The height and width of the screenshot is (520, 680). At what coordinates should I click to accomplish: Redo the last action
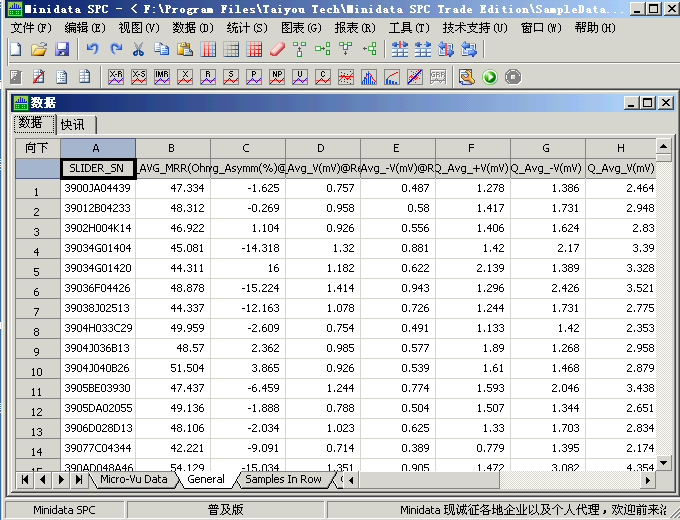click(115, 49)
